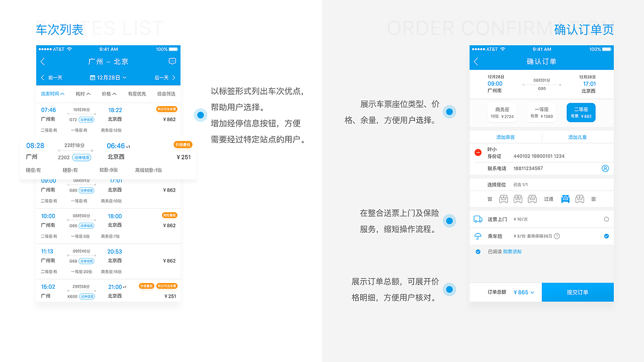Tap the message icon on routes list header

click(x=172, y=61)
